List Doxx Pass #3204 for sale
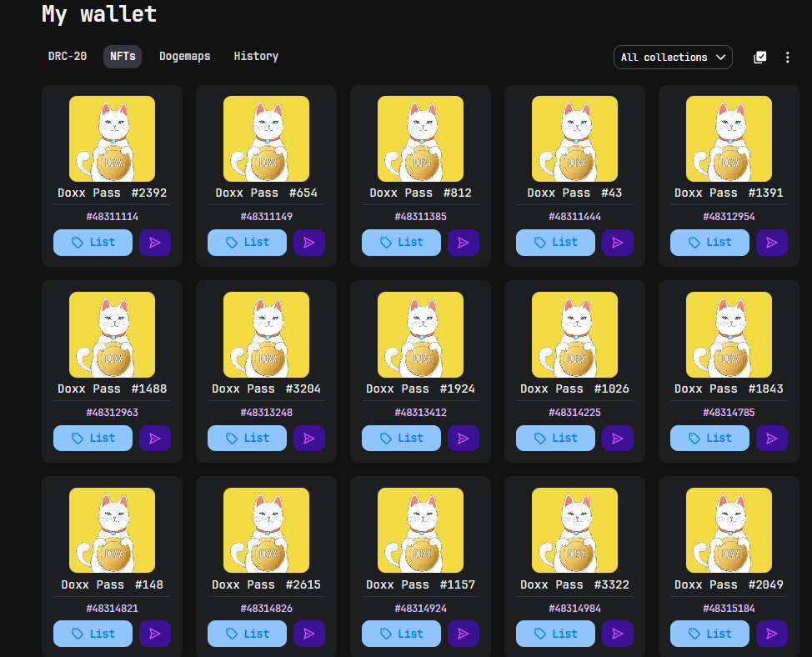812x657 pixels. point(247,438)
